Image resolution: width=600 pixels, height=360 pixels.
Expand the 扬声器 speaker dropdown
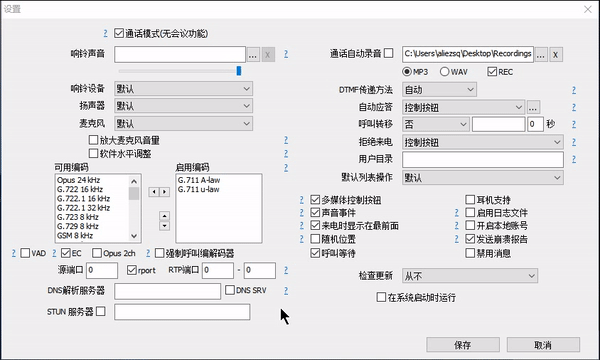tap(183, 106)
